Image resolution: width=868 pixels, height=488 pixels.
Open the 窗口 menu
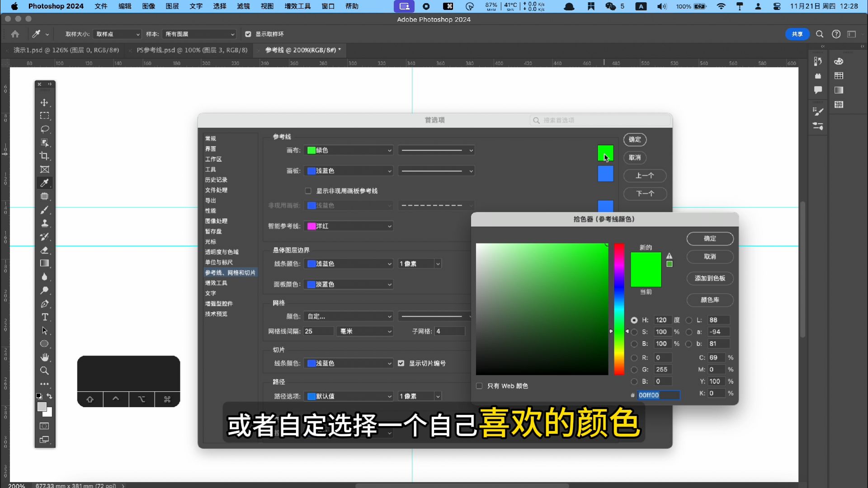[328, 6]
